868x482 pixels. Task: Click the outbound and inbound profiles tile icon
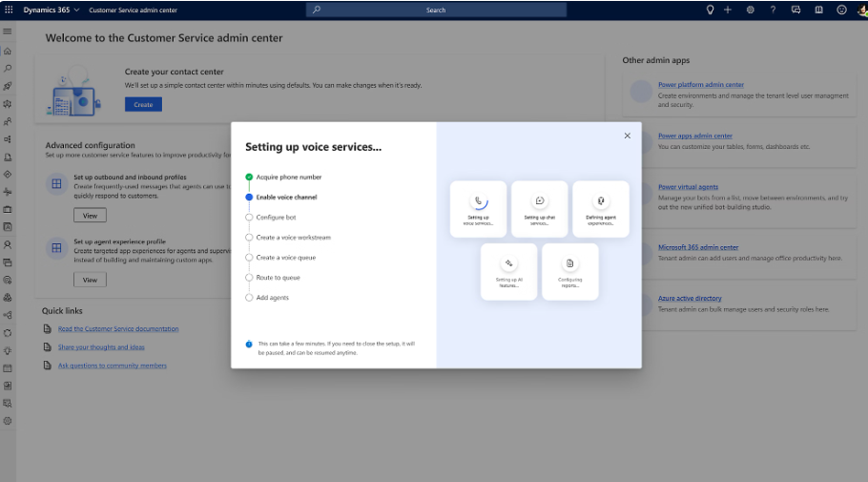click(x=56, y=184)
